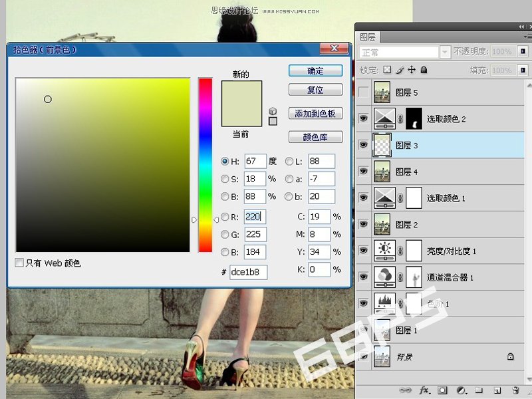Hide the 选取颜色 2 layer eye
The image size is (532, 399).
(363, 118)
